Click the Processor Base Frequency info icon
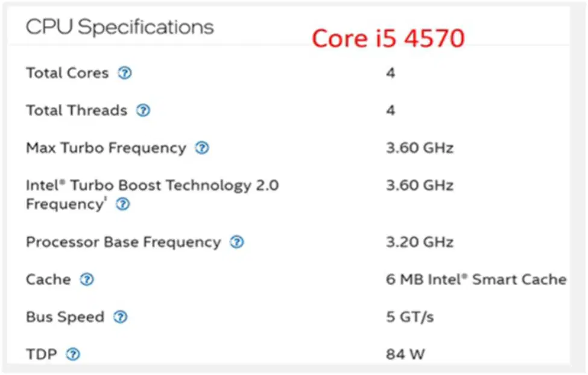The height and width of the screenshot is (375, 588). click(236, 242)
